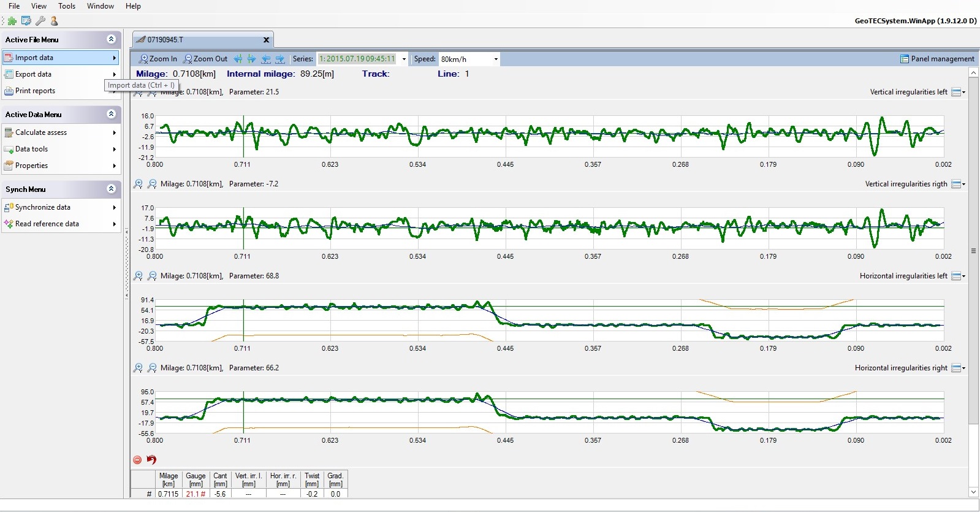
Task: Click the scrollbar up arrow
Action: [973, 72]
